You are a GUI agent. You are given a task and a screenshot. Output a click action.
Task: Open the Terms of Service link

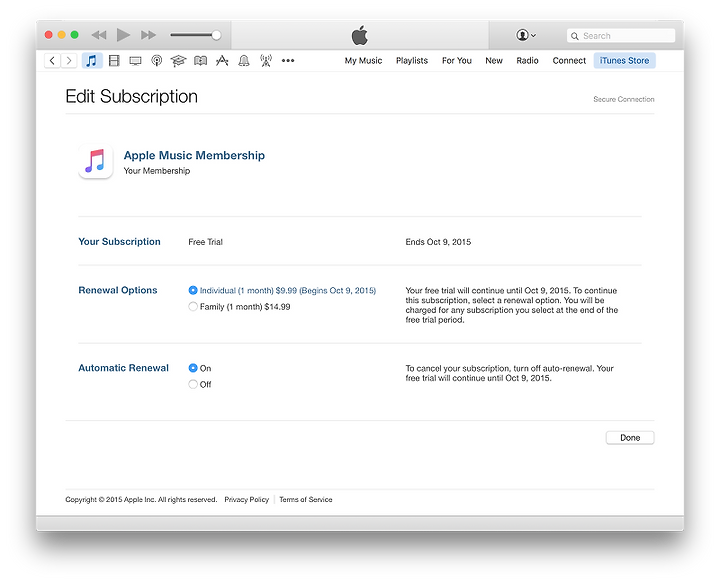pyautogui.click(x=306, y=499)
